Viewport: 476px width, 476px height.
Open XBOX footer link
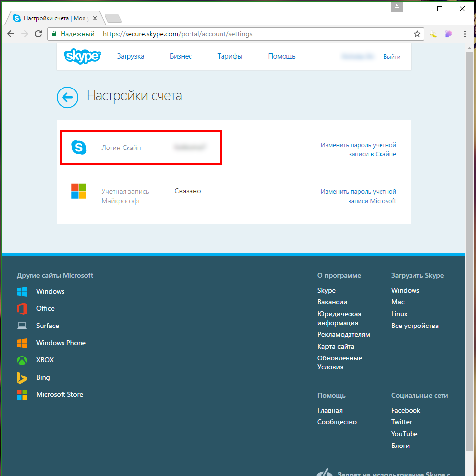(x=45, y=360)
